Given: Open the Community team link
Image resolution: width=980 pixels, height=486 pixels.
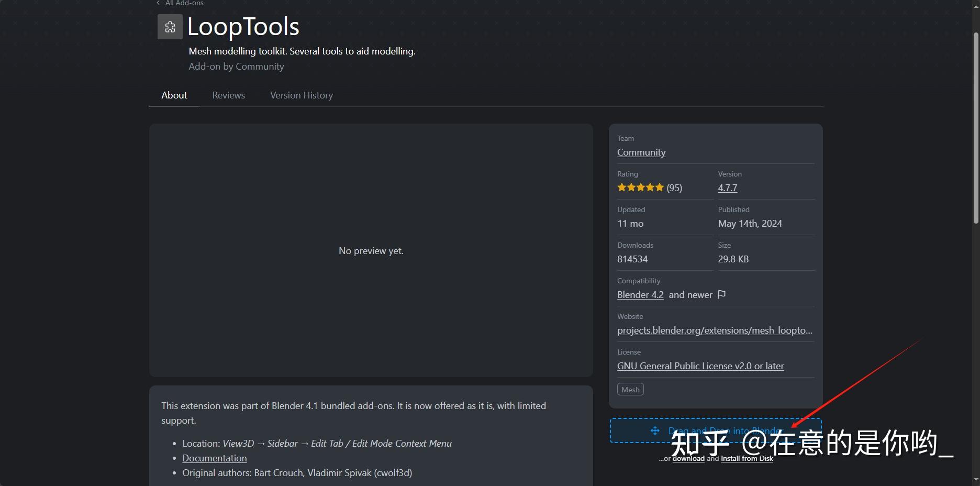Looking at the screenshot, I should [641, 152].
